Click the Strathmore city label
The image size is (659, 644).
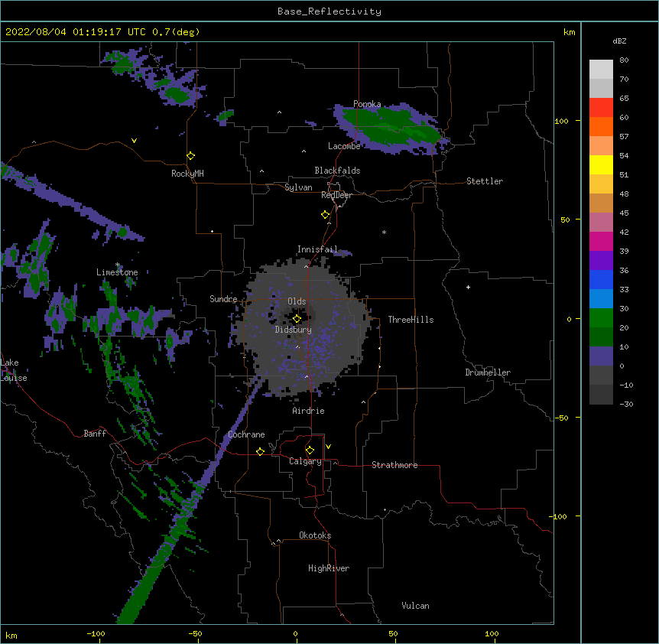(394, 465)
